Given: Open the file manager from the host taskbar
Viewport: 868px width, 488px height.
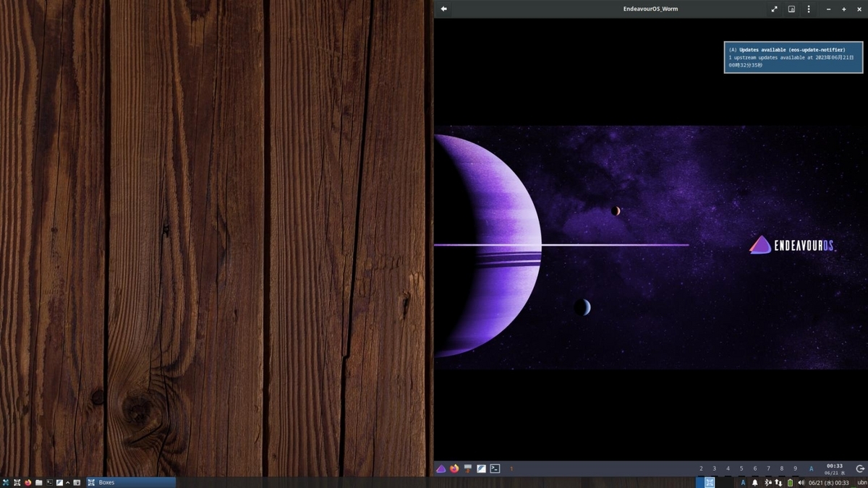Looking at the screenshot, I should pos(38,482).
